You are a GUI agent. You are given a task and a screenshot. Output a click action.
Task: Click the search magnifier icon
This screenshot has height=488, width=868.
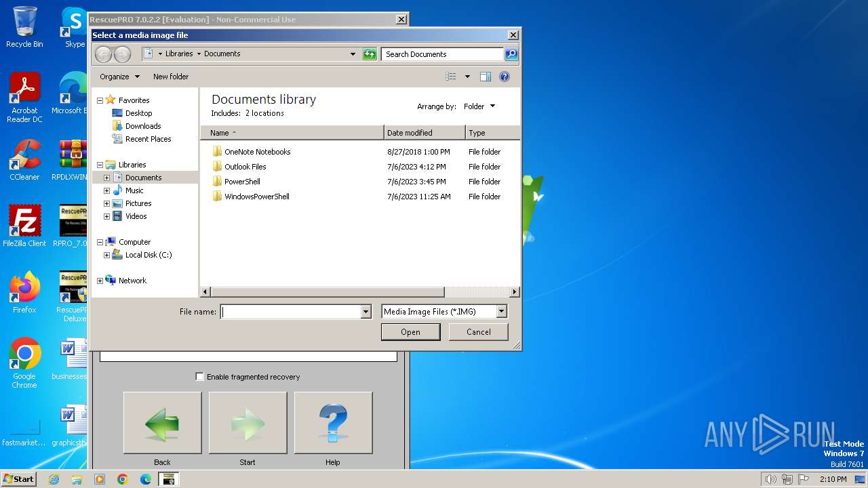(x=511, y=54)
